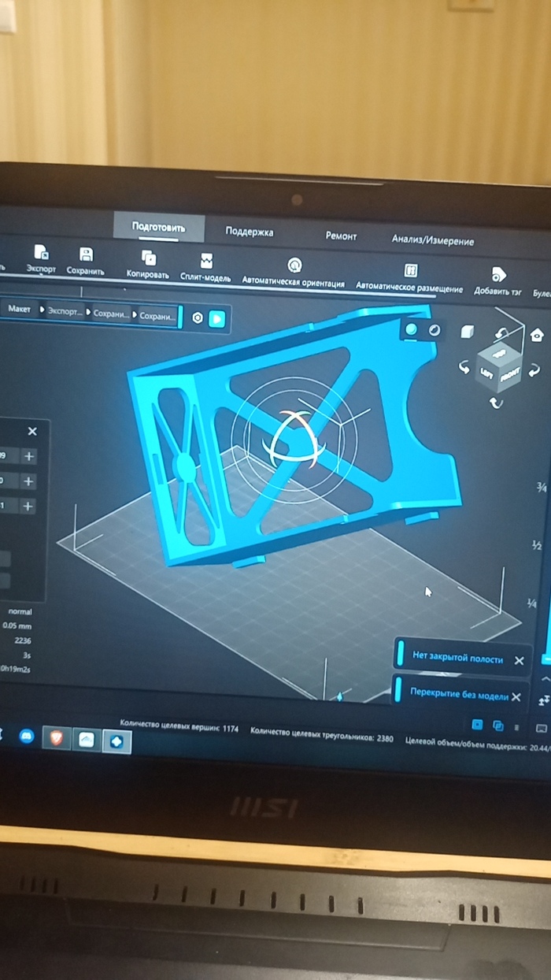Screen dimensions: 551x980
Task: Dismiss the Перекрытие без модели notification
Action: pos(516,696)
